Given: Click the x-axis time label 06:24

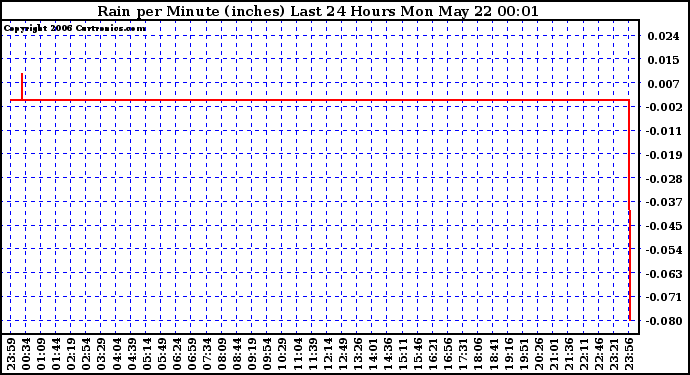Looking at the screenshot, I should tap(177, 355).
